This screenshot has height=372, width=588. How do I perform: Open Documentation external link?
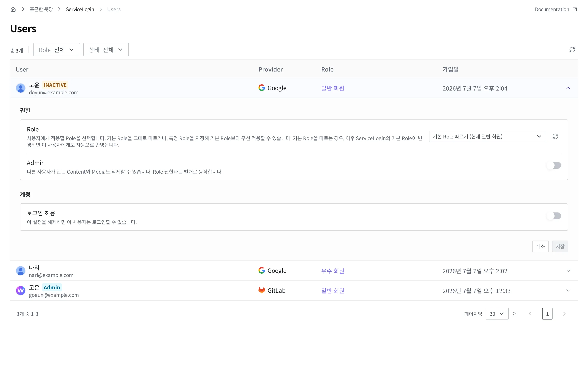pyautogui.click(x=556, y=9)
